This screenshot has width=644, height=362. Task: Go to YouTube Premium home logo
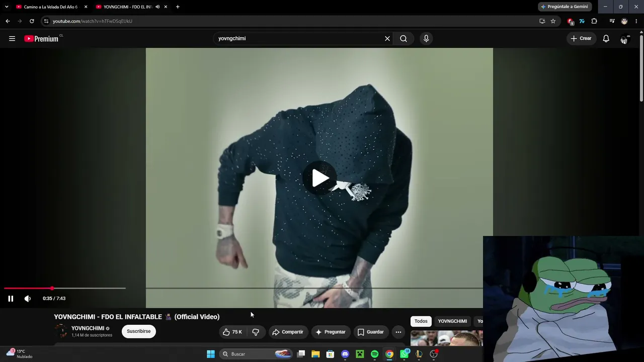click(x=42, y=39)
